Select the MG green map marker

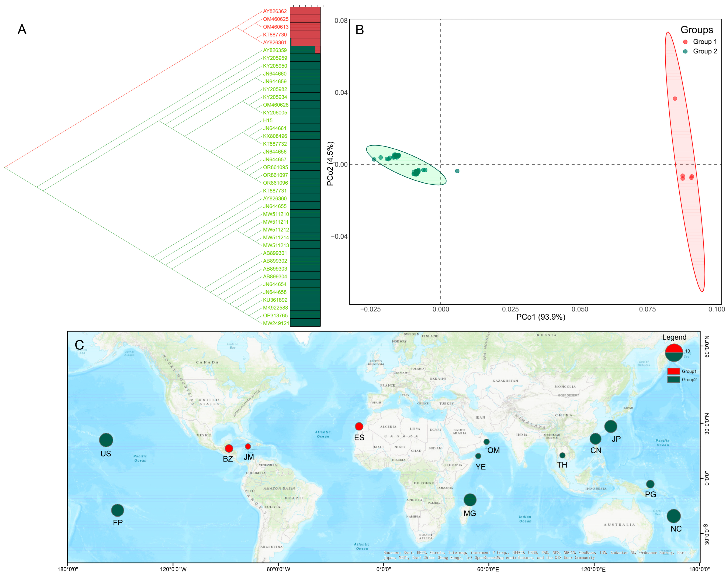(x=470, y=500)
